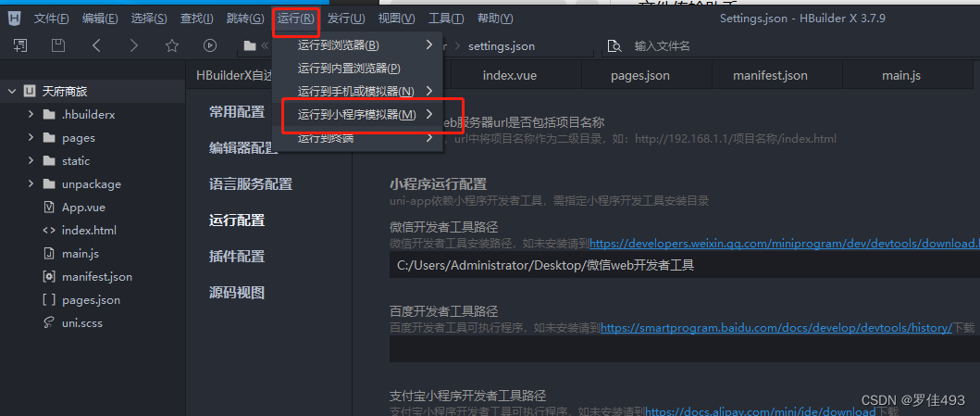Open the WeChat devtools download link
This screenshot has height=416, width=980.
point(785,244)
